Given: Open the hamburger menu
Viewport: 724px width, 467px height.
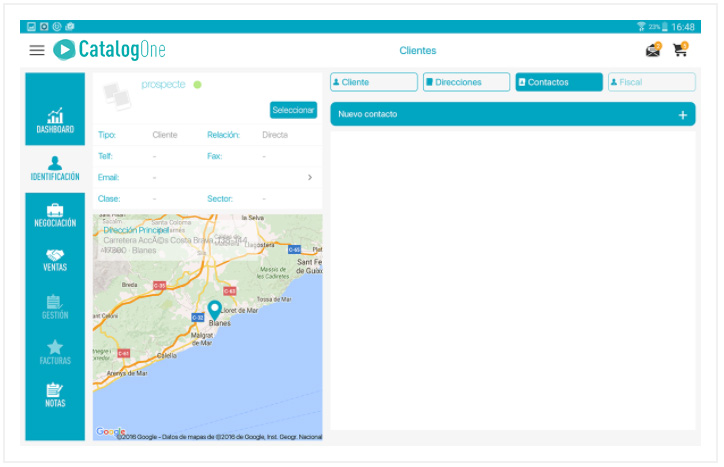Looking at the screenshot, I should point(37,50).
